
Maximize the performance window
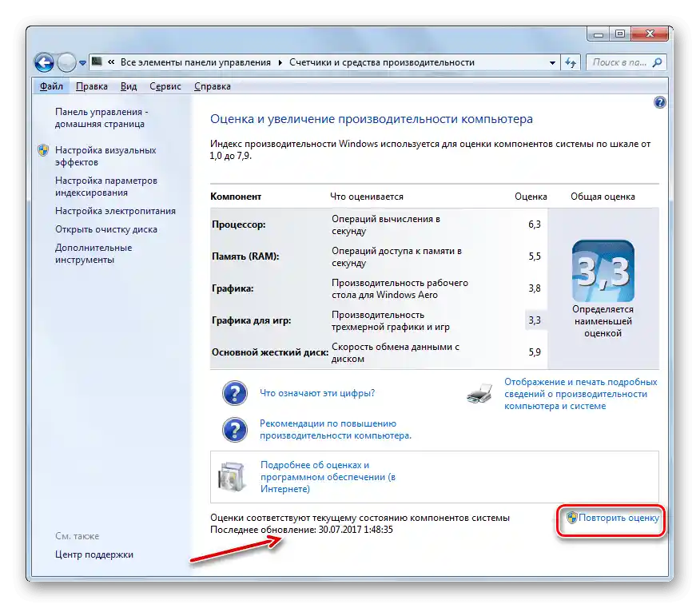point(620,34)
